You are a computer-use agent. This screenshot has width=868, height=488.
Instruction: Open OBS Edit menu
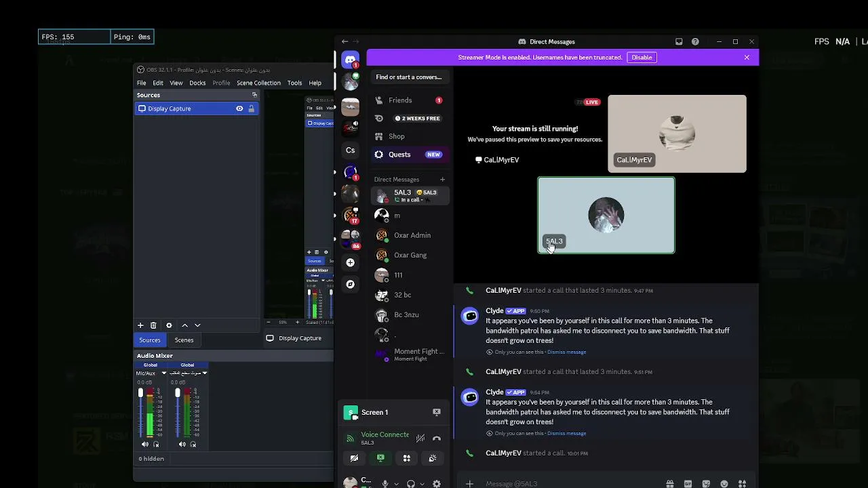pos(158,83)
